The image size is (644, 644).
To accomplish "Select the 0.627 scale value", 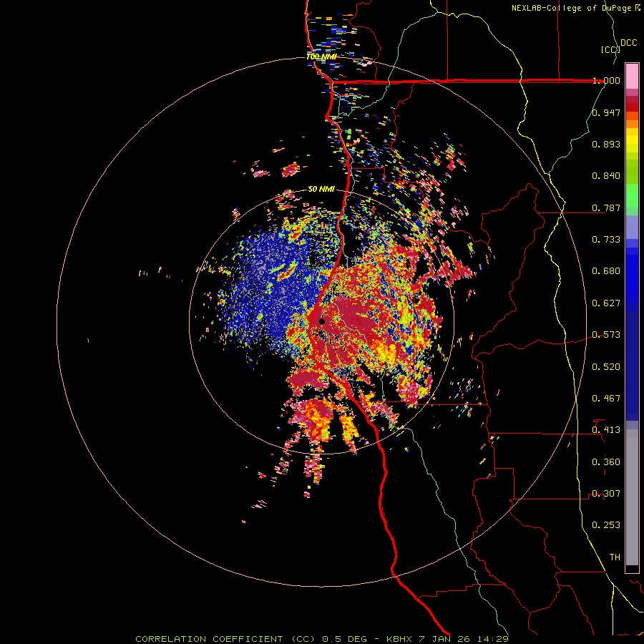I will point(606,303).
